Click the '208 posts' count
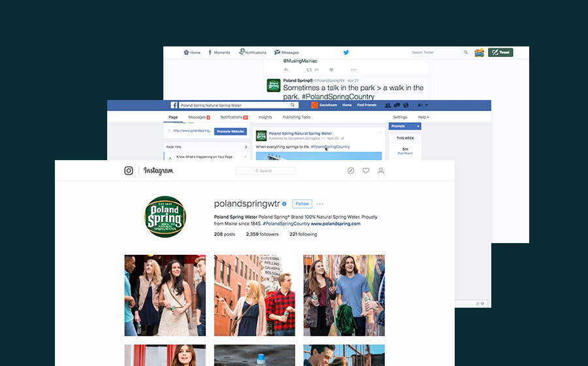 [224, 234]
